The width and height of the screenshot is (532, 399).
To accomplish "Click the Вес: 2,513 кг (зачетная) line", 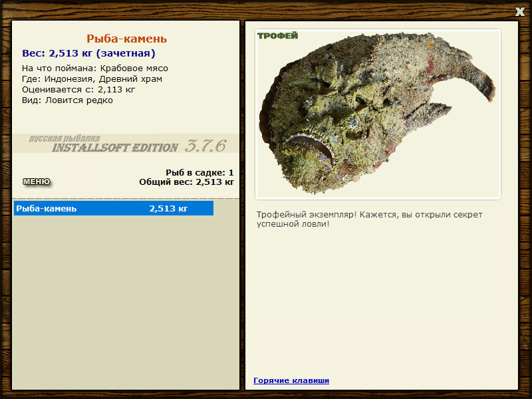I will point(88,53).
